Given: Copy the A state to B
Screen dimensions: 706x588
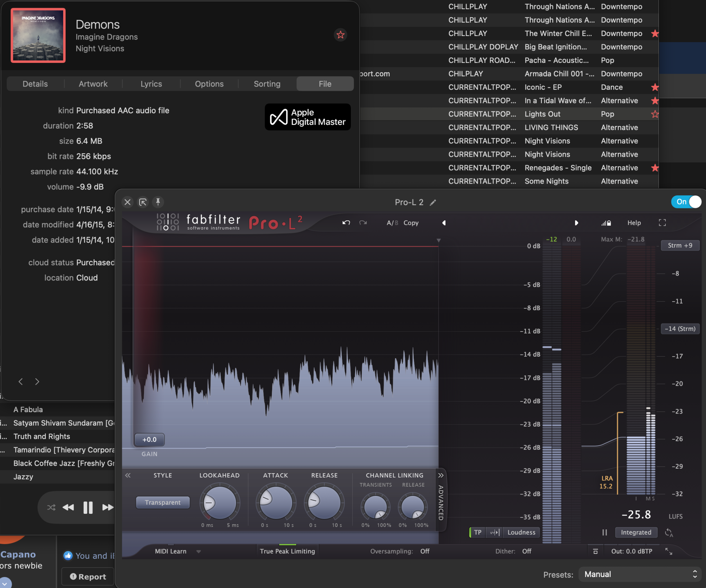Looking at the screenshot, I should [x=411, y=223].
